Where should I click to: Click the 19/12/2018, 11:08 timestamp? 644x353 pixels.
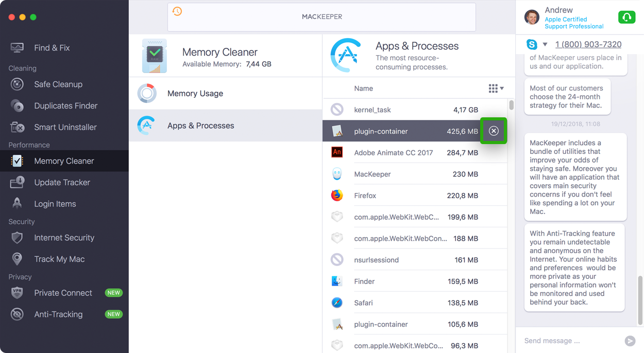[x=575, y=124]
